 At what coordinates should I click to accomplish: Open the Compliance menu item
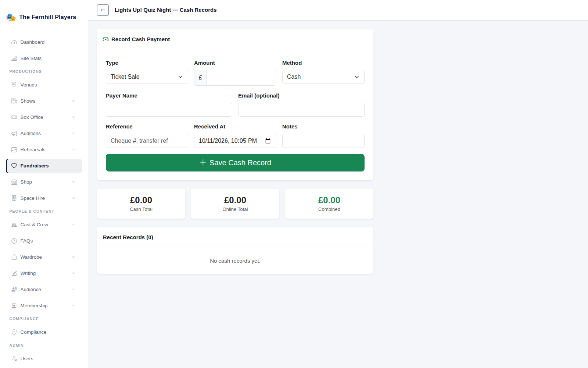44,332
